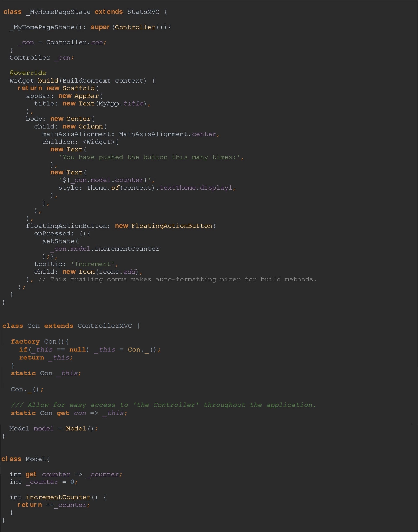
Task: Click 'body: new Center(' line
Action: (60, 119)
